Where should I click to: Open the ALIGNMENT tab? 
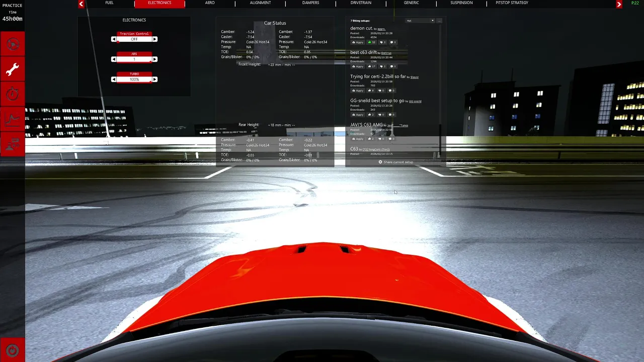click(260, 3)
